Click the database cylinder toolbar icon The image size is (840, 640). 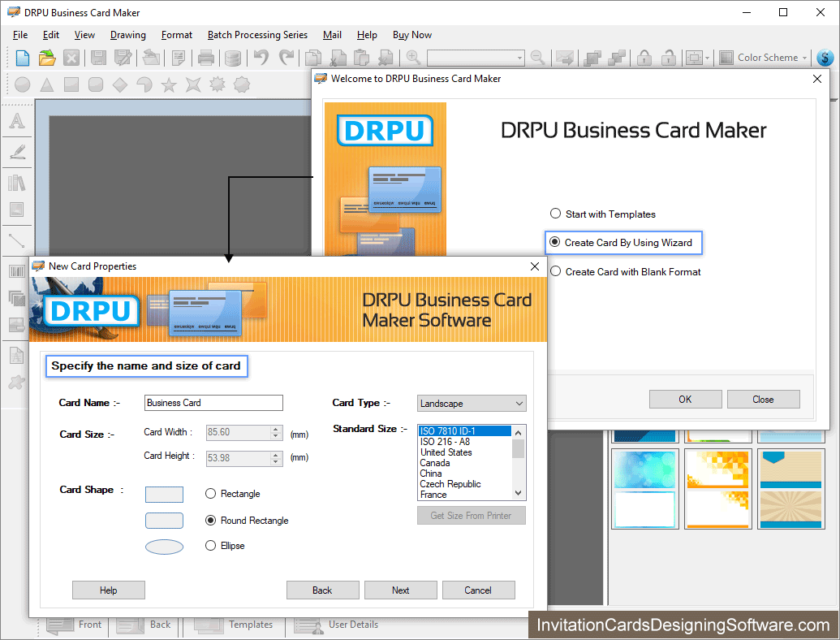[x=232, y=58]
